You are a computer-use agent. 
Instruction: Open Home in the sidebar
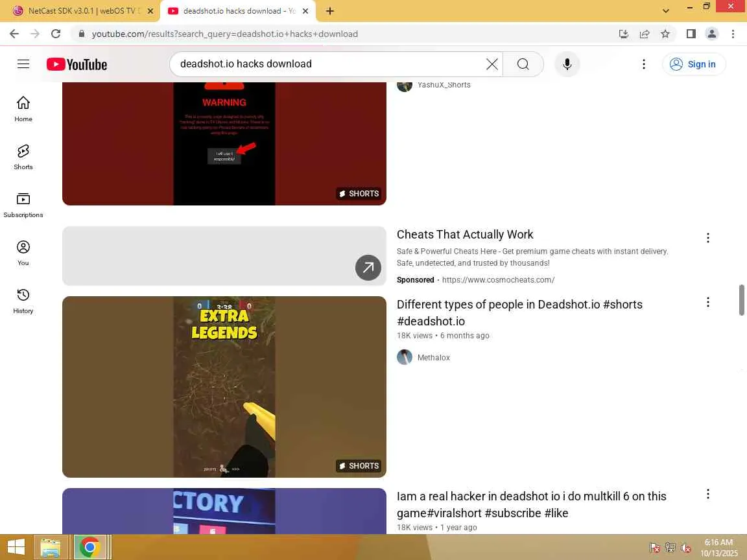[23, 109]
